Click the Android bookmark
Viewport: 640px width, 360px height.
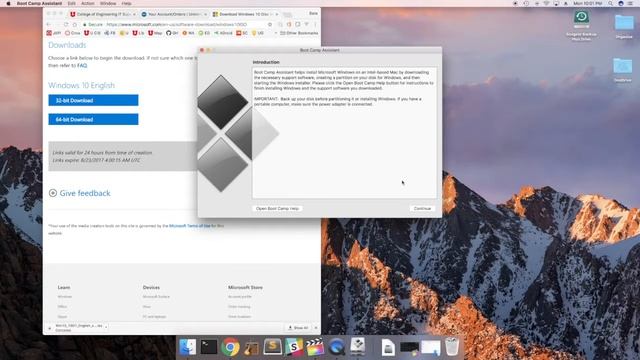pyautogui.click(x=223, y=33)
